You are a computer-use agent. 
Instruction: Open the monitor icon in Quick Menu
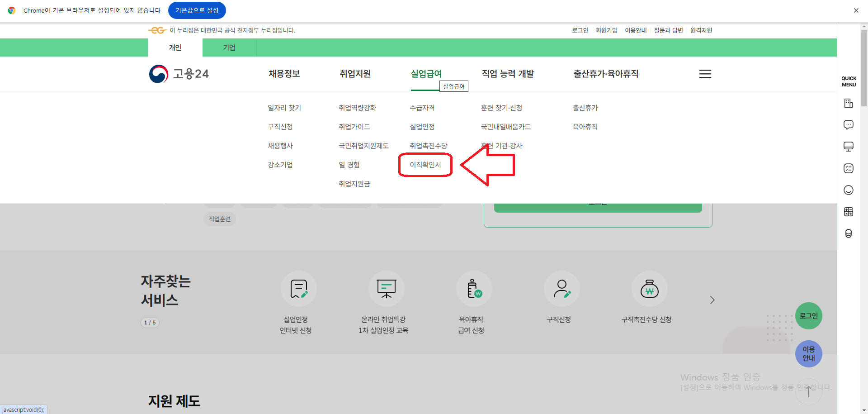click(x=849, y=147)
